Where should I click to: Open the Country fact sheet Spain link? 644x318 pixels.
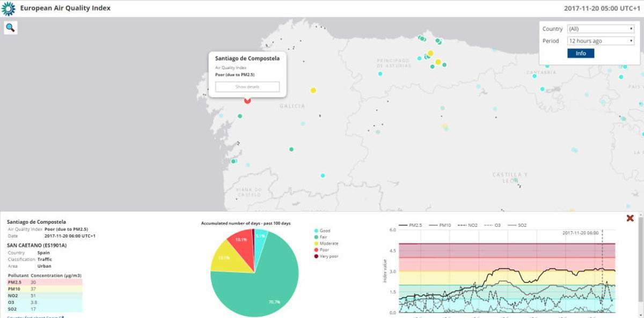pyautogui.click(x=35, y=316)
